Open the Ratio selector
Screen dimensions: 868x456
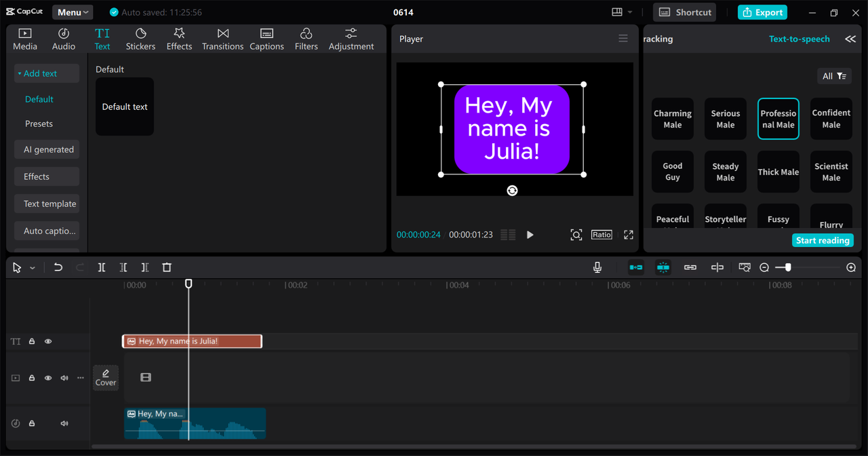tap(601, 235)
